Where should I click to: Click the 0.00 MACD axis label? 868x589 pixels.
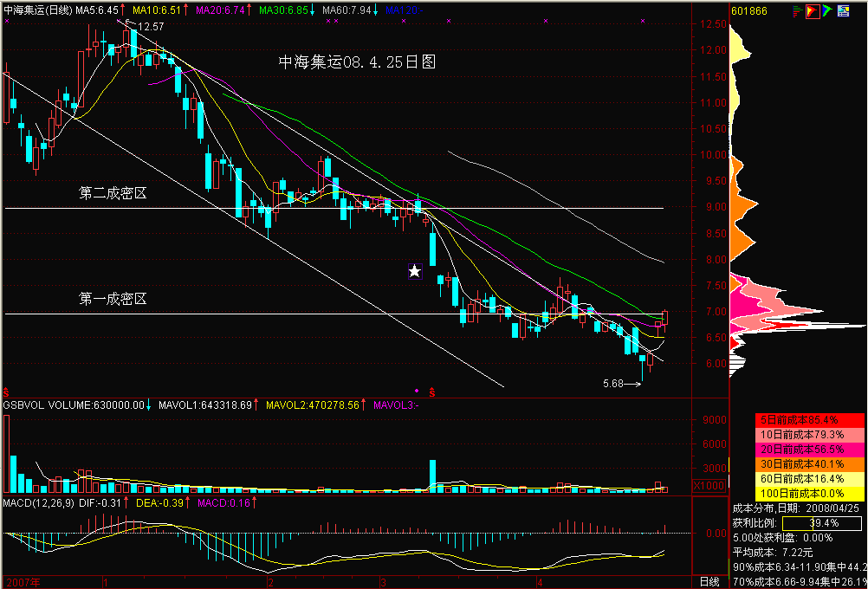point(717,533)
